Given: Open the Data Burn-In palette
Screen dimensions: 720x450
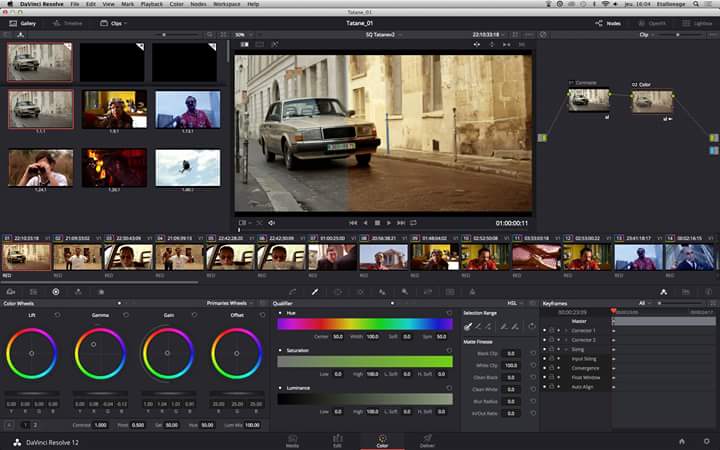Looking at the screenshot, I should [x=472, y=292].
